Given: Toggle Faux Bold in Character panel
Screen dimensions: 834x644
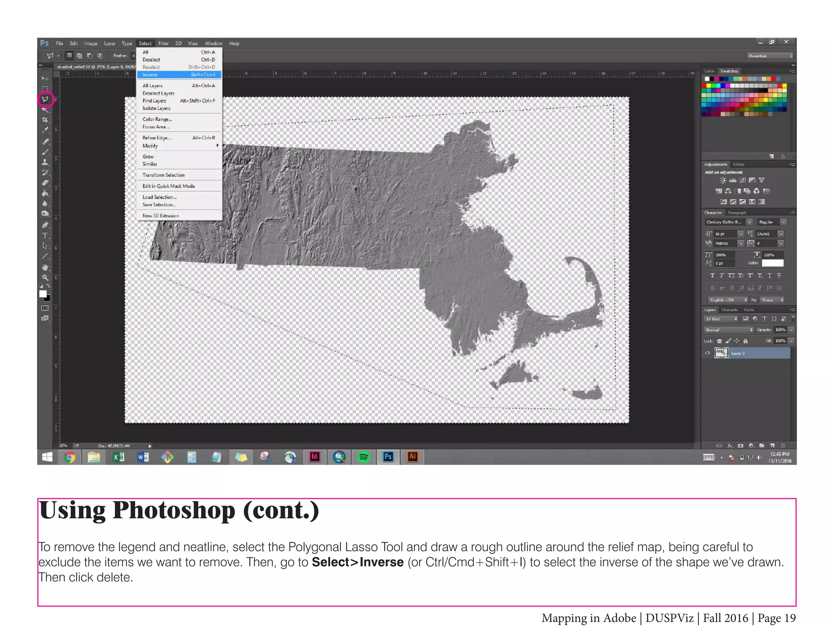Looking at the screenshot, I should pos(712,276).
